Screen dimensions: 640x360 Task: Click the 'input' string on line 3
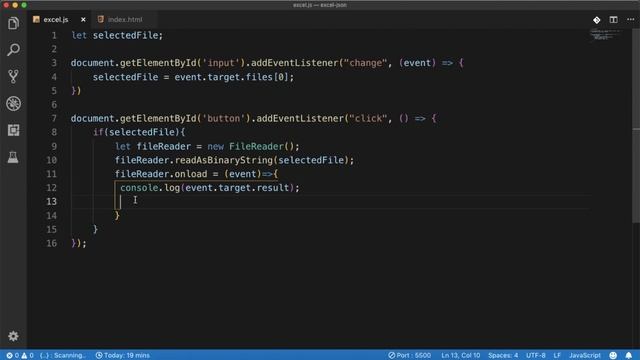221,63
